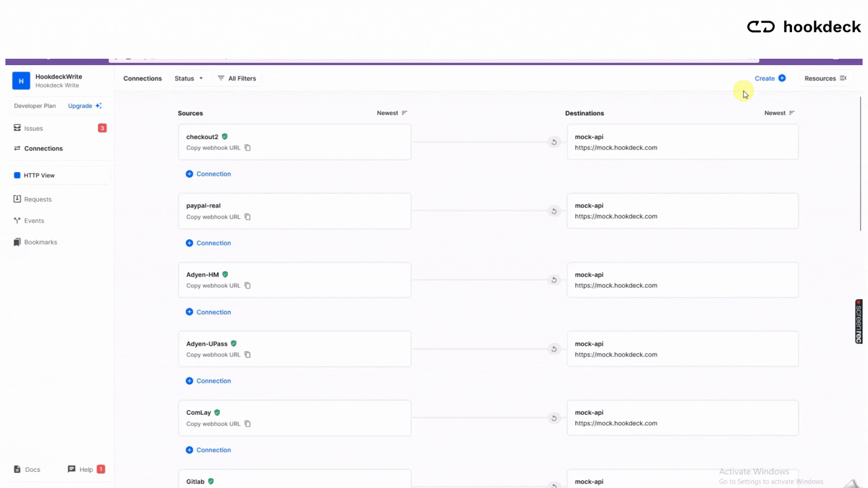Open the Issues inbox in sidebar

[x=33, y=128]
